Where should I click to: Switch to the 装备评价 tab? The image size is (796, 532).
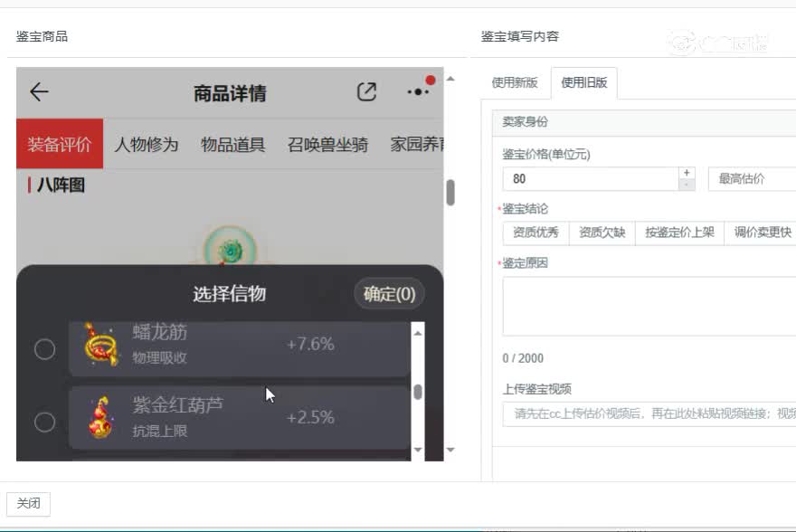click(60, 144)
